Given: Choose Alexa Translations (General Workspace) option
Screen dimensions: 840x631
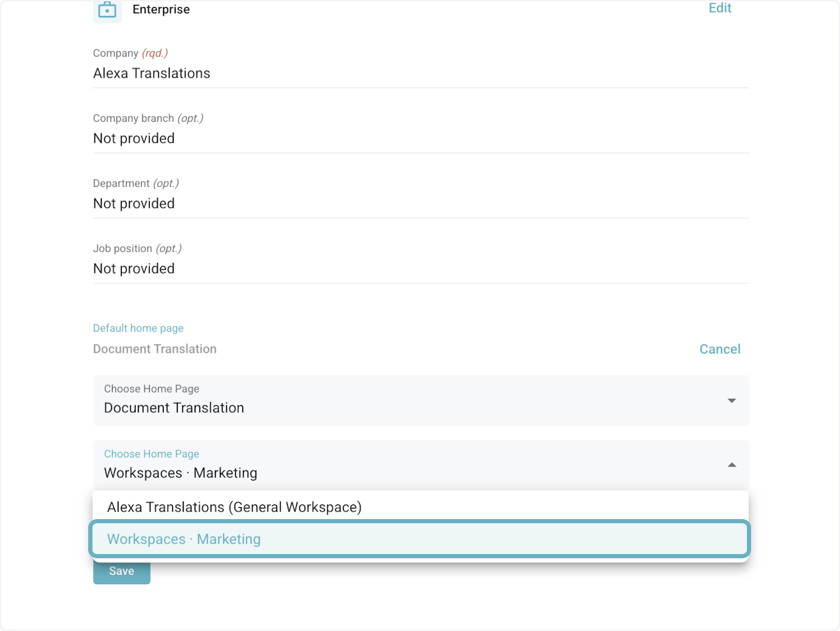Looking at the screenshot, I should click(234, 507).
